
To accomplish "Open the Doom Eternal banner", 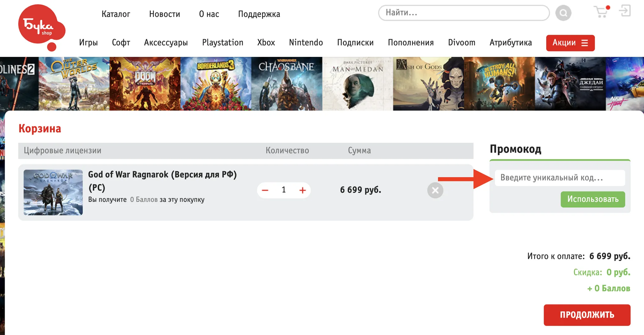I will [x=145, y=84].
